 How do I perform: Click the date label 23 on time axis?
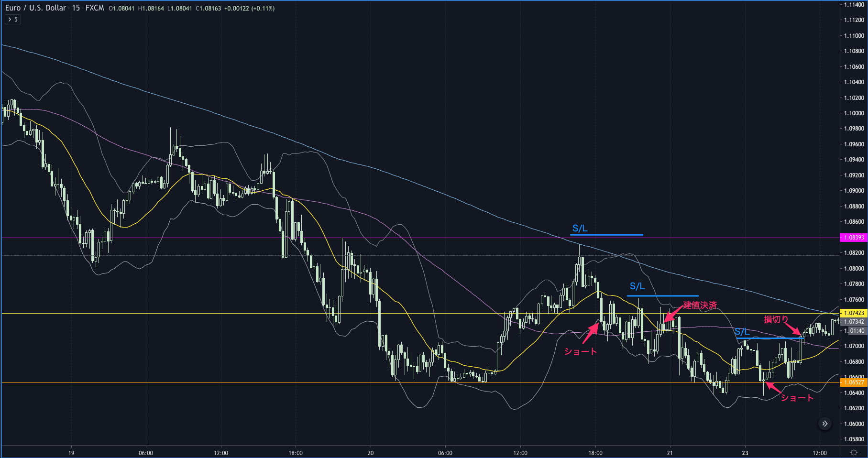click(745, 453)
